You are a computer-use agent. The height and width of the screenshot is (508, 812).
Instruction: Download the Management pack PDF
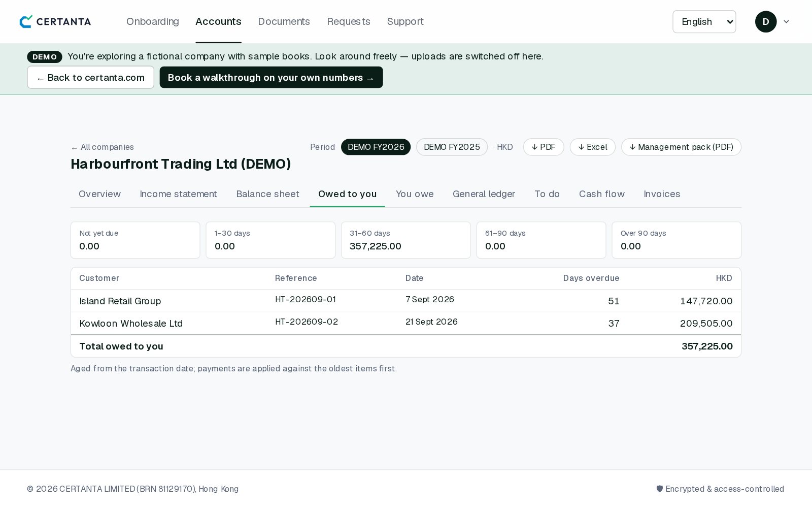click(681, 147)
